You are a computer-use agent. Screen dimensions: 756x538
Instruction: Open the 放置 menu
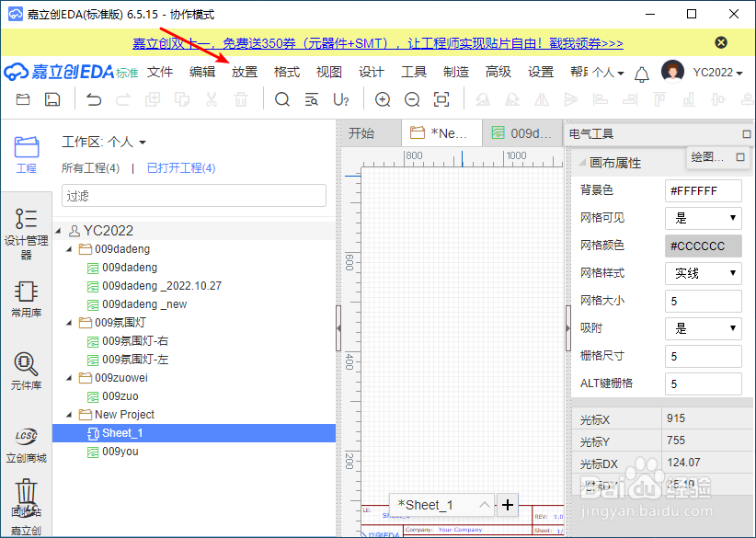coord(245,73)
